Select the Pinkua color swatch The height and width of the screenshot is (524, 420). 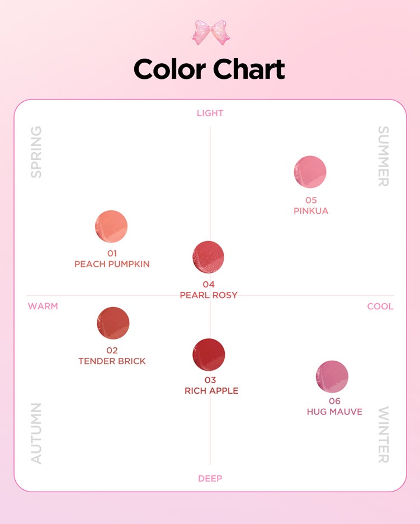310,172
